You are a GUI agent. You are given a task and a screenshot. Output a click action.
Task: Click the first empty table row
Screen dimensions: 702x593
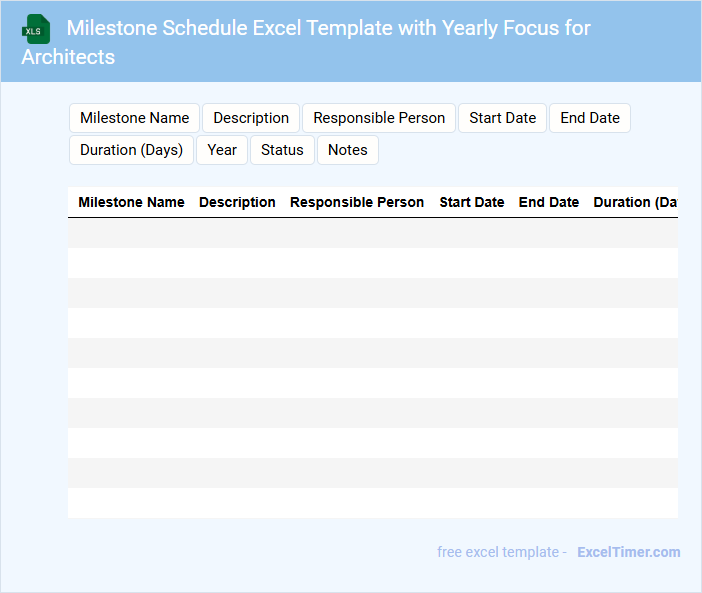click(372, 233)
